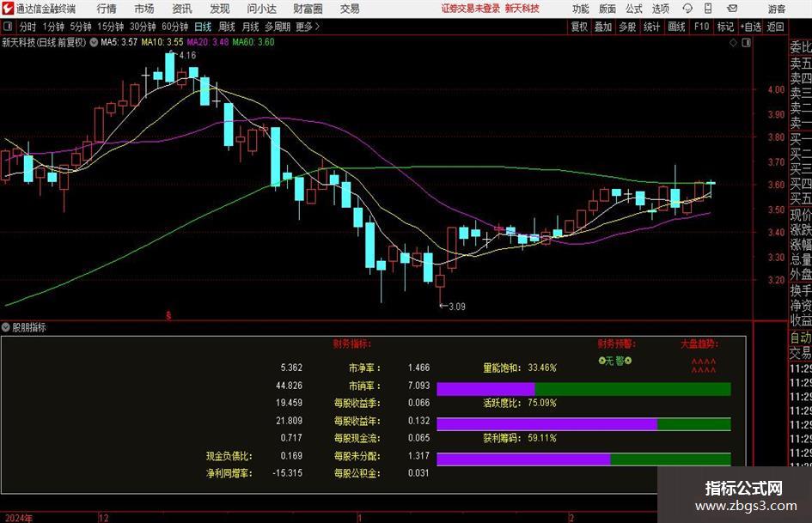Open the mail envelope icon
Viewport: 812px width, 523px height.
[732, 9]
